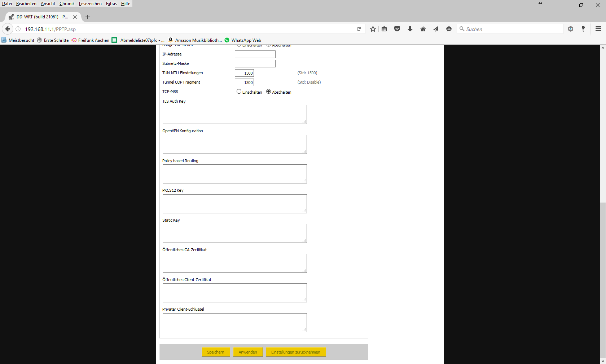Screen dimensions: 606x364
Task: Select Einschalten for TCP-MSS
Action: click(239, 92)
